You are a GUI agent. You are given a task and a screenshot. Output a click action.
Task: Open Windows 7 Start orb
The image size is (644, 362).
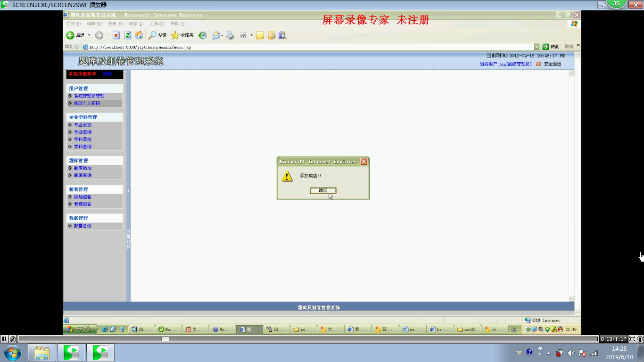pos(12,353)
